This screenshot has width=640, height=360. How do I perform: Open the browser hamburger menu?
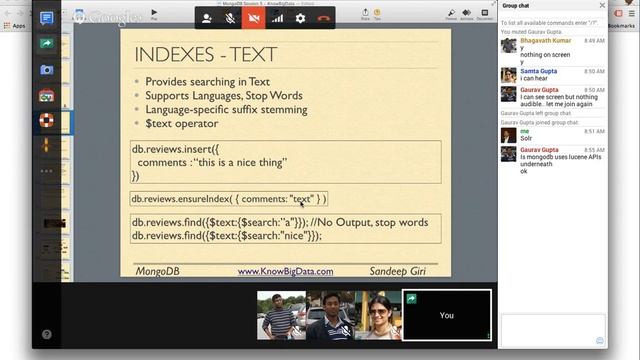(x=632, y=13)
